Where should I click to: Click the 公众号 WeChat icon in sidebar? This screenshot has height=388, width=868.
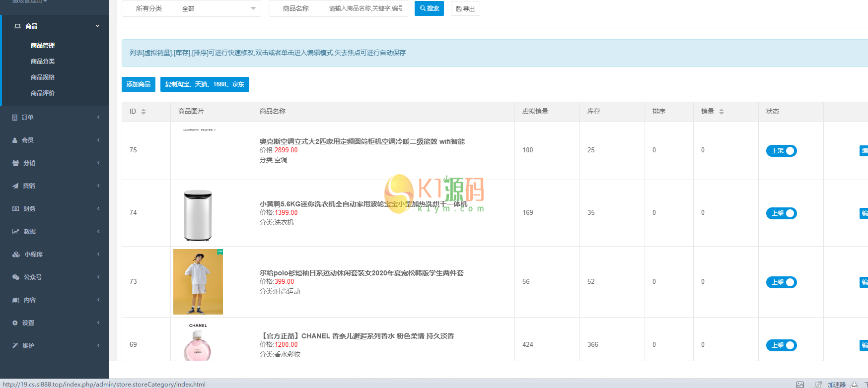tap(16, 277)
